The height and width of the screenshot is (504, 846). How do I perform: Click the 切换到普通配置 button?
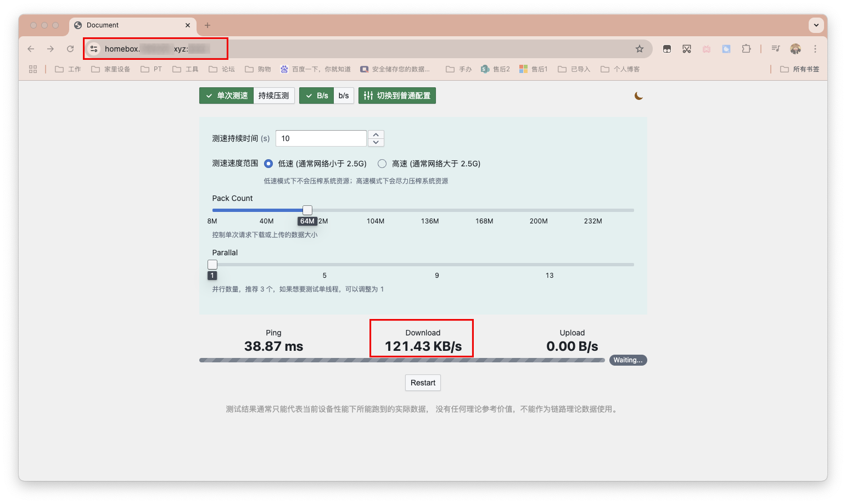click(397, 96)
